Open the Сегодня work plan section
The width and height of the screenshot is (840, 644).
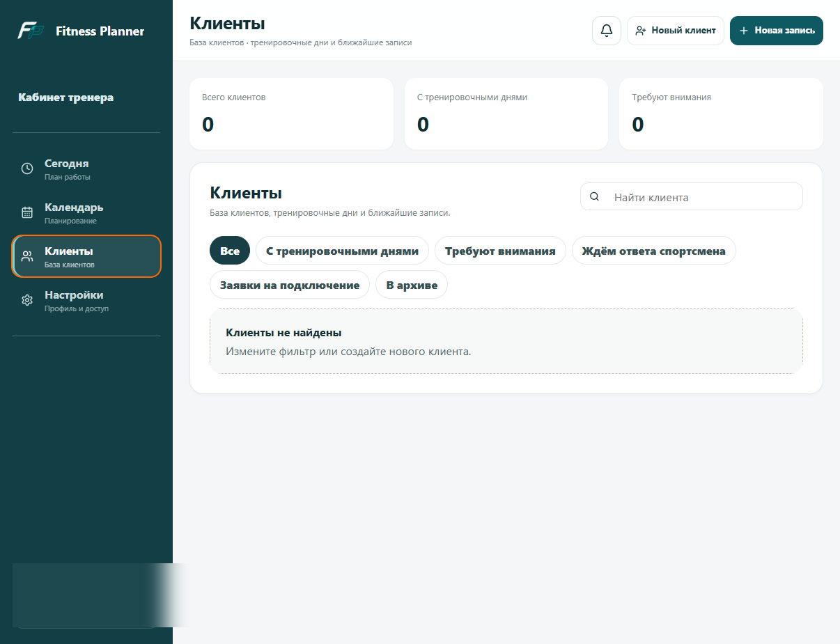86,168
